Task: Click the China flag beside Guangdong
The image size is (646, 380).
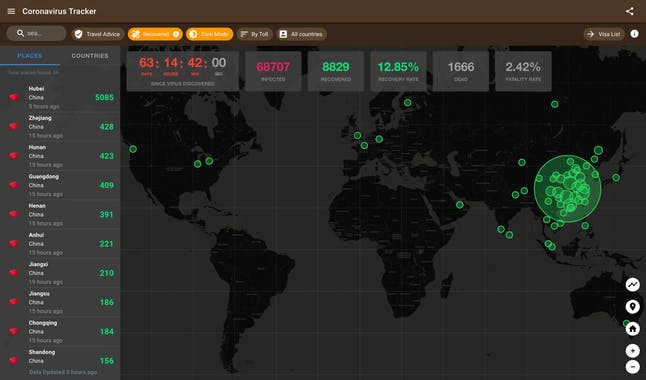Action: pos(14,185)
